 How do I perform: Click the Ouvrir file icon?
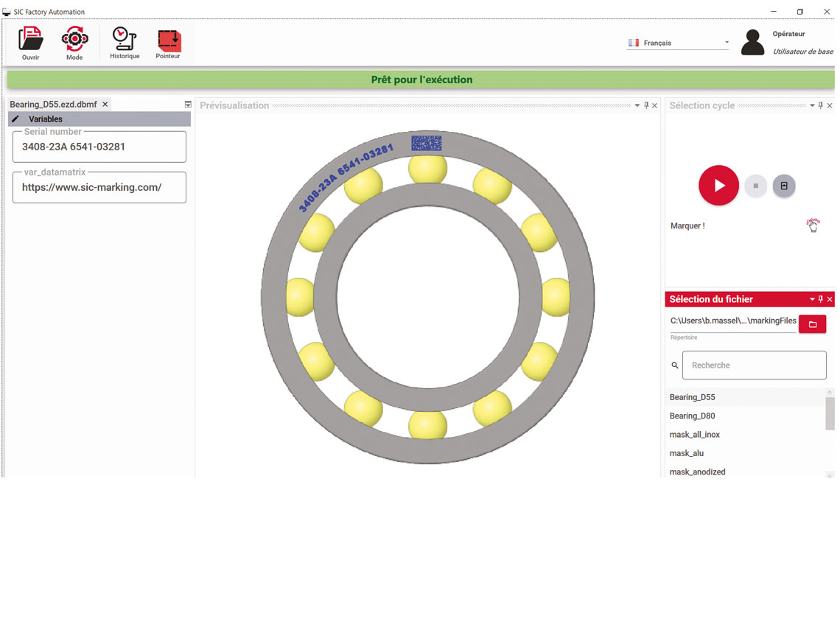coord(31,41)
